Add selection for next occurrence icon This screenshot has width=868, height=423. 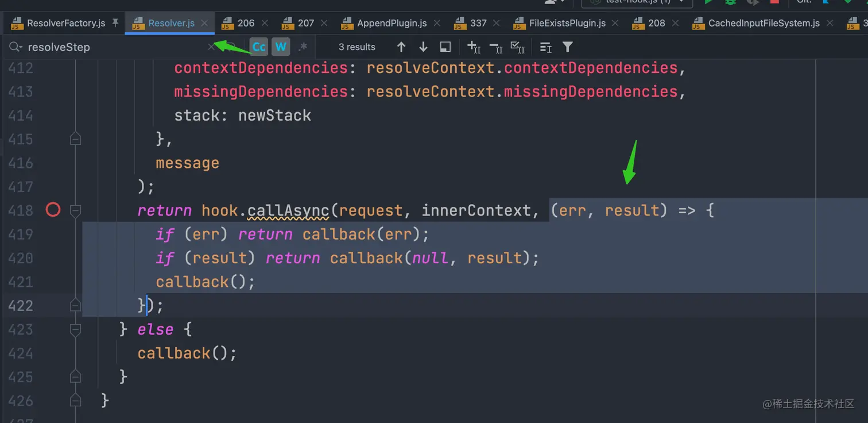[474, 47]
